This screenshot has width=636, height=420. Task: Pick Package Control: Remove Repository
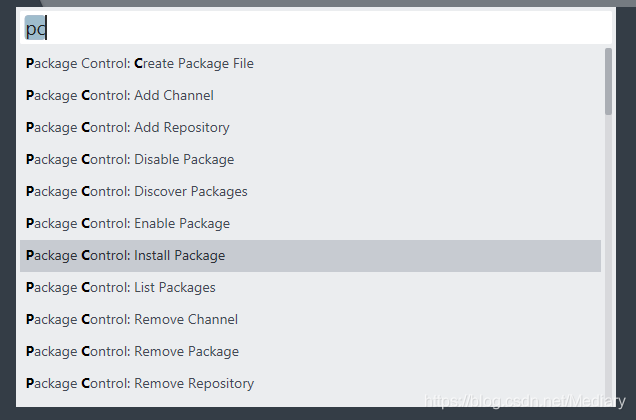[310, 384]
